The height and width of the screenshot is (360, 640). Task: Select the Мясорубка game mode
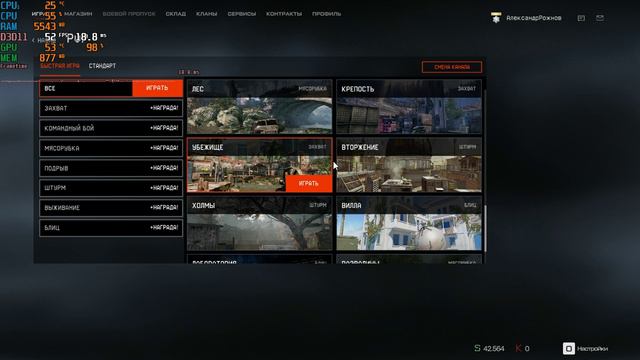click(111, 148)
